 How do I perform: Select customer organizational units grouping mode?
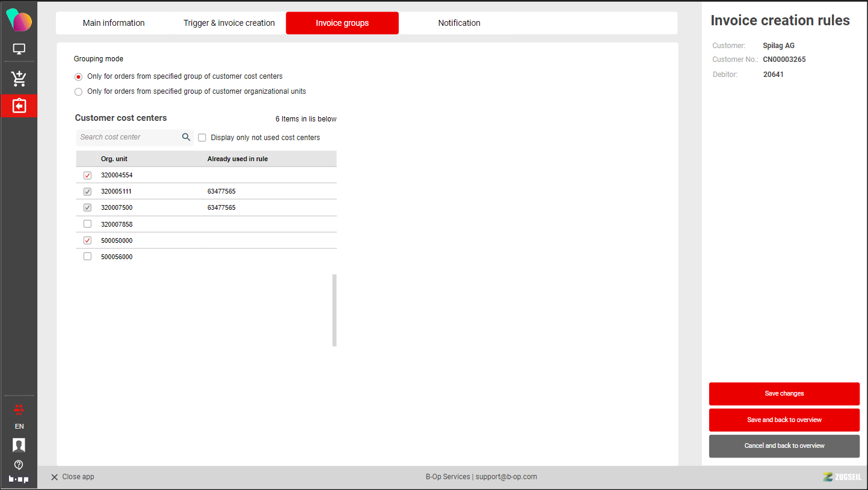78,92
